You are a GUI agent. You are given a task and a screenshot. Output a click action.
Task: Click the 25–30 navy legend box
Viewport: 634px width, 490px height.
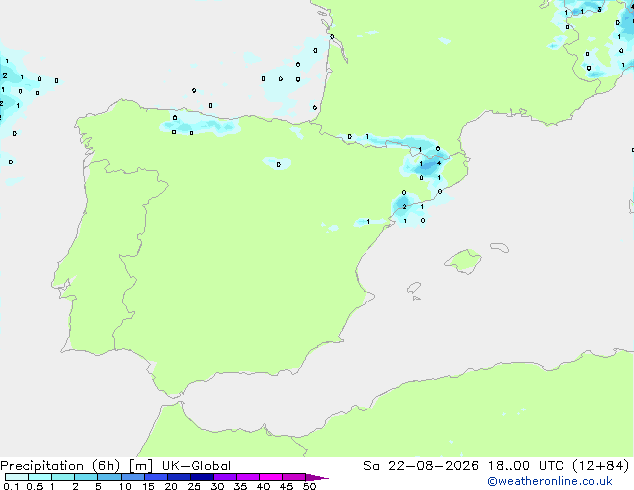pyautogui.click(x=202, y=477)
